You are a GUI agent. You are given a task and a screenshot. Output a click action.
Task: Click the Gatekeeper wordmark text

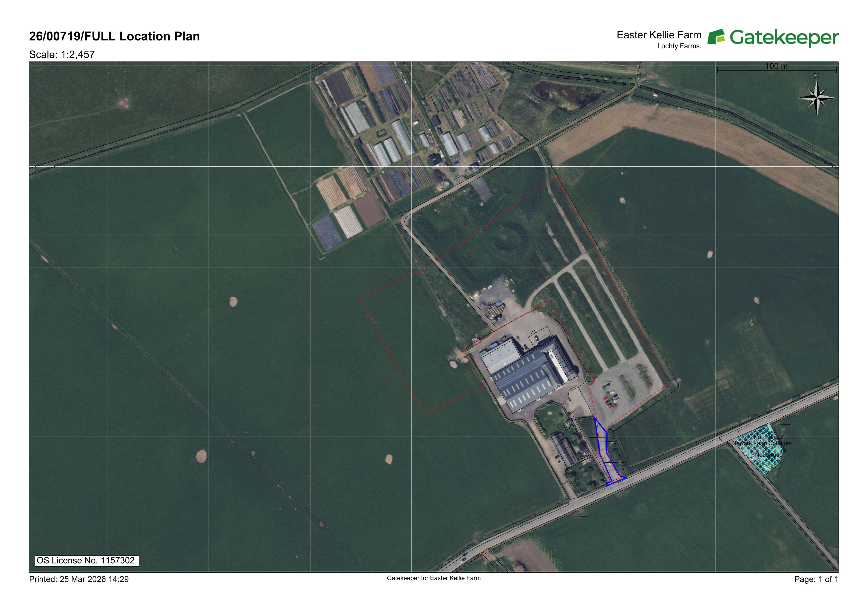coord(785,38)
